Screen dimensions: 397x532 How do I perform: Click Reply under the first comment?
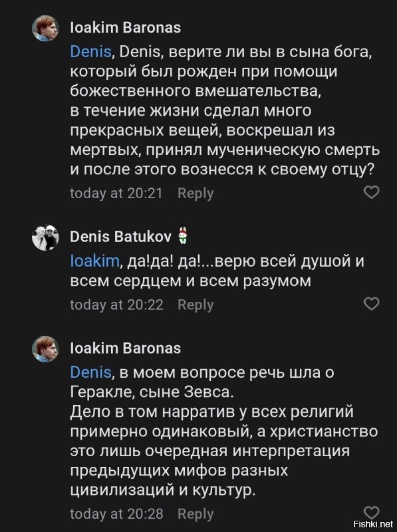[x=196, y=193]
